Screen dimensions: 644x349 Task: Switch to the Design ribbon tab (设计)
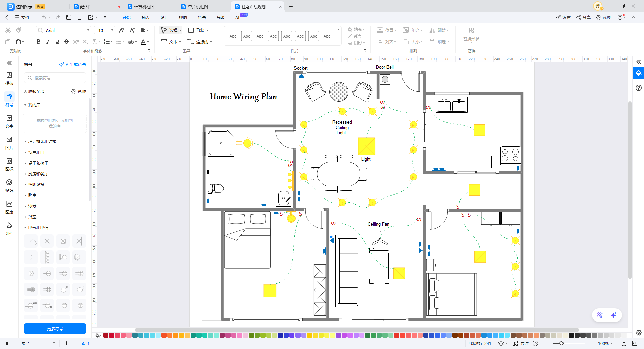click(x=164, y=17)
